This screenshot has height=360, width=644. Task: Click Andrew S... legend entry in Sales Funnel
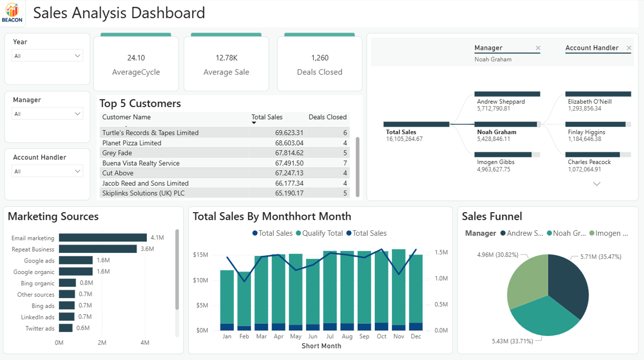point(523,233)
